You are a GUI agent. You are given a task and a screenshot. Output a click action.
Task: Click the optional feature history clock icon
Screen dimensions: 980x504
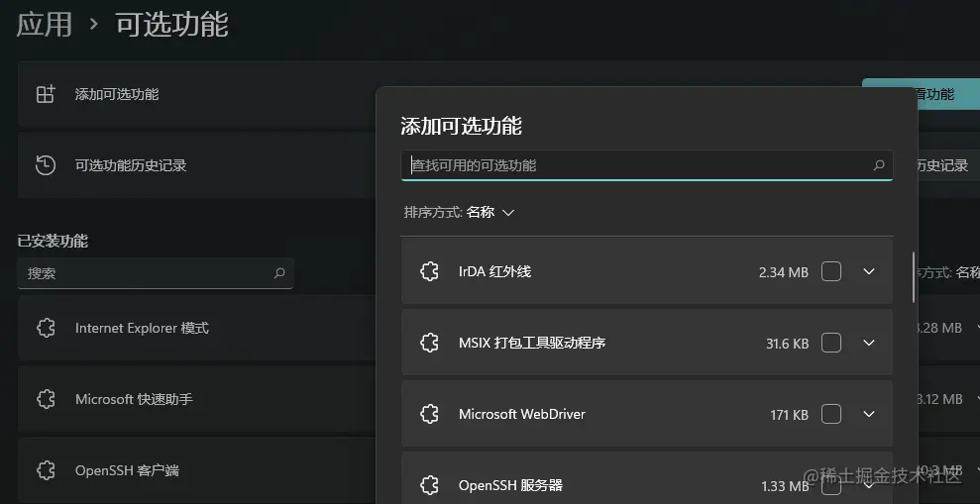[46, 165]
